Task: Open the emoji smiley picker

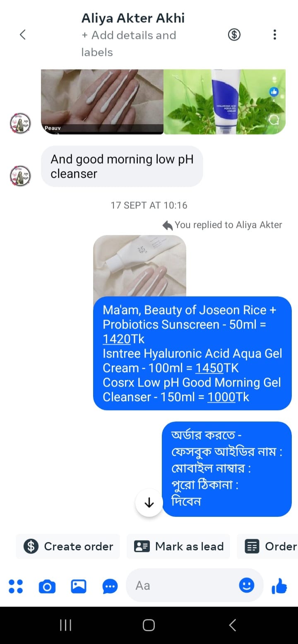Action: [x=247, y=585]
